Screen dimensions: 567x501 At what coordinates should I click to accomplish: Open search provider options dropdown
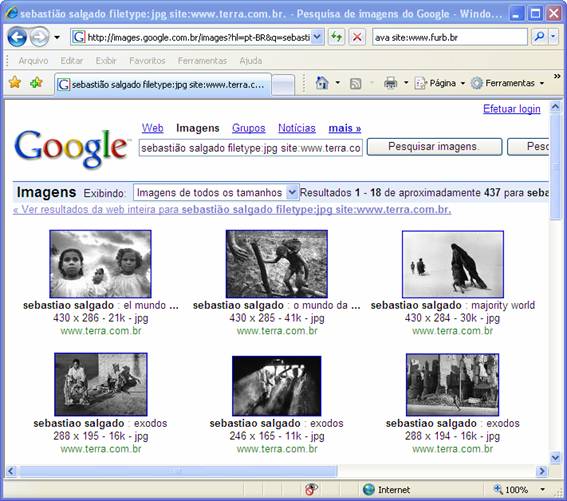point(553,37)
